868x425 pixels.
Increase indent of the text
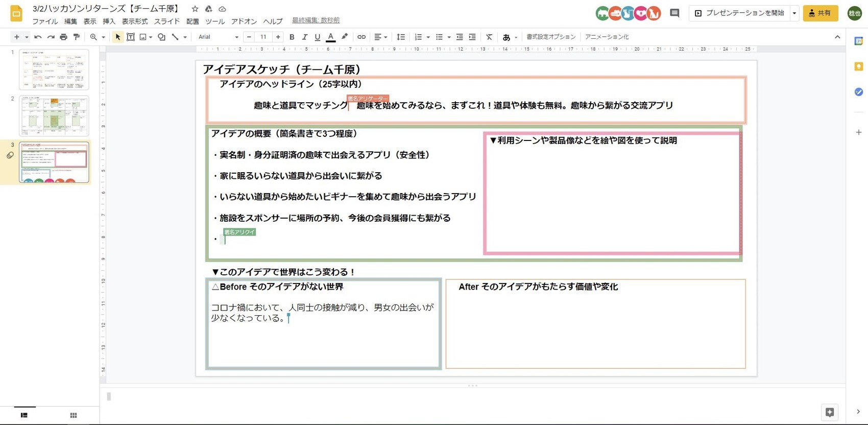(472, 37)
